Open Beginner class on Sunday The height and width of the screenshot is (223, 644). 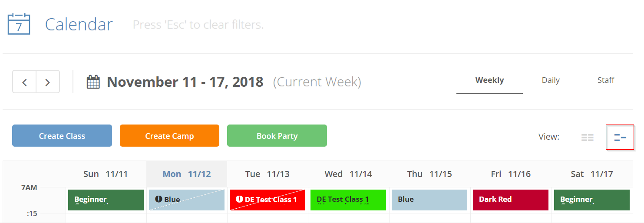pos(106,200)
